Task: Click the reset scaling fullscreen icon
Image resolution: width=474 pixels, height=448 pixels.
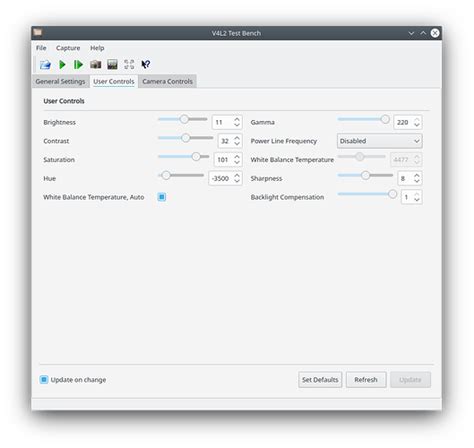Action: 129,64
